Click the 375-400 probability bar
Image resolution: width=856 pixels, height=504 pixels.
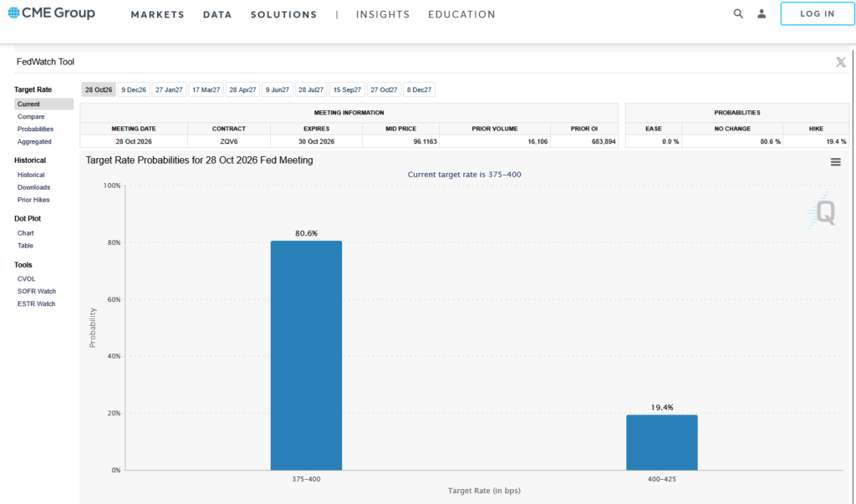(306, 355)
